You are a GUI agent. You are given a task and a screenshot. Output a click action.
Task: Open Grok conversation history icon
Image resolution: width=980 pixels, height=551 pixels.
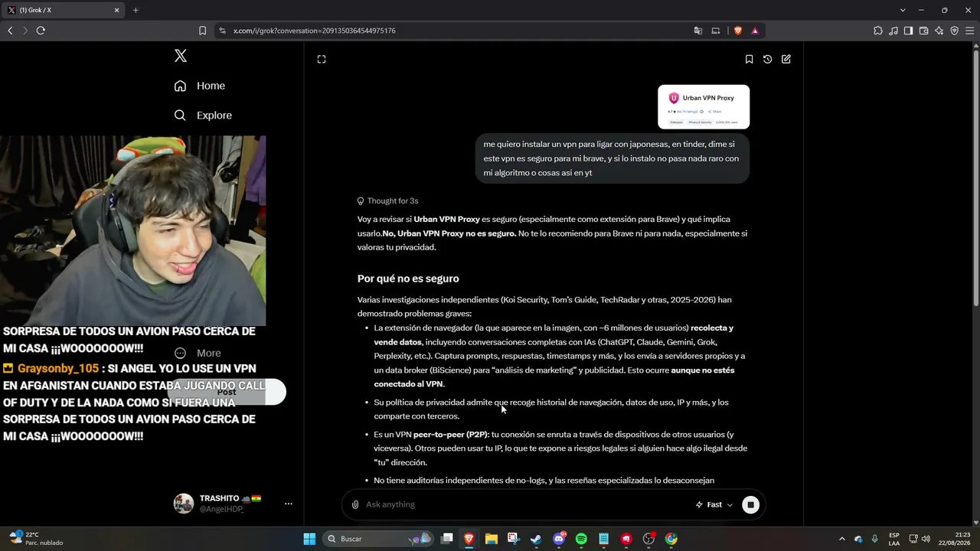pos(767,59)
